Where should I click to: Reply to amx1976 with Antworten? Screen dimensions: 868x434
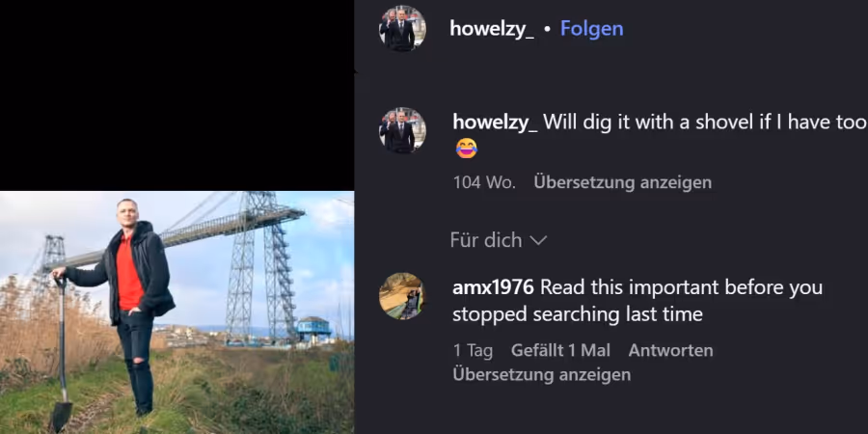(670, 350)
